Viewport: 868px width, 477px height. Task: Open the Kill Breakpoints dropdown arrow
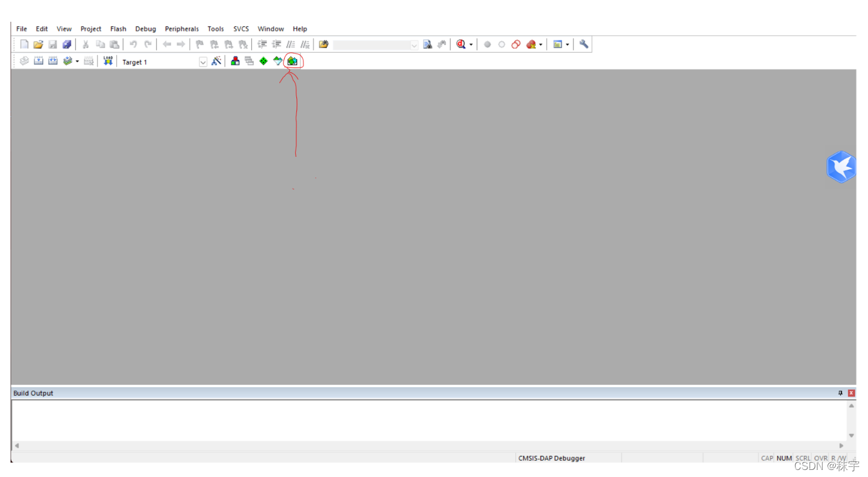541,45
